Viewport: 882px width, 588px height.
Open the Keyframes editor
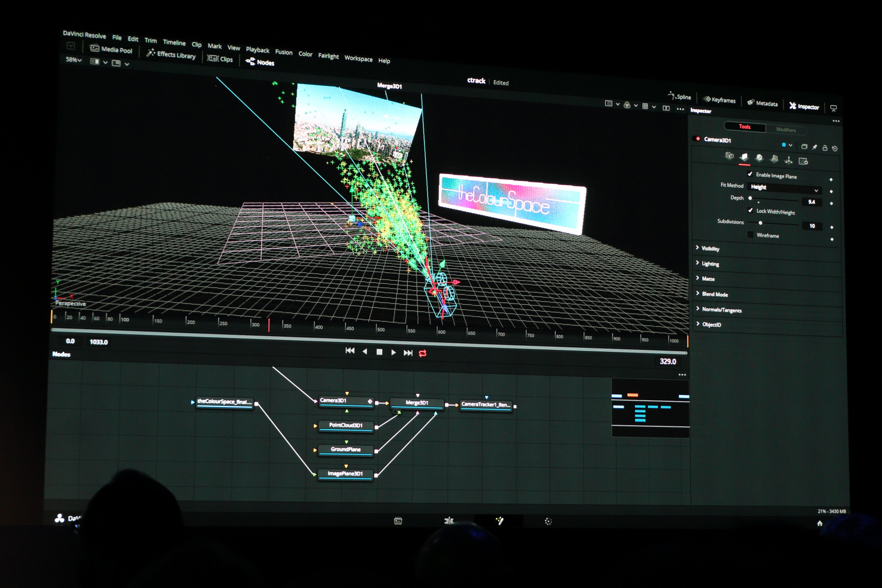tap(719, 99)
